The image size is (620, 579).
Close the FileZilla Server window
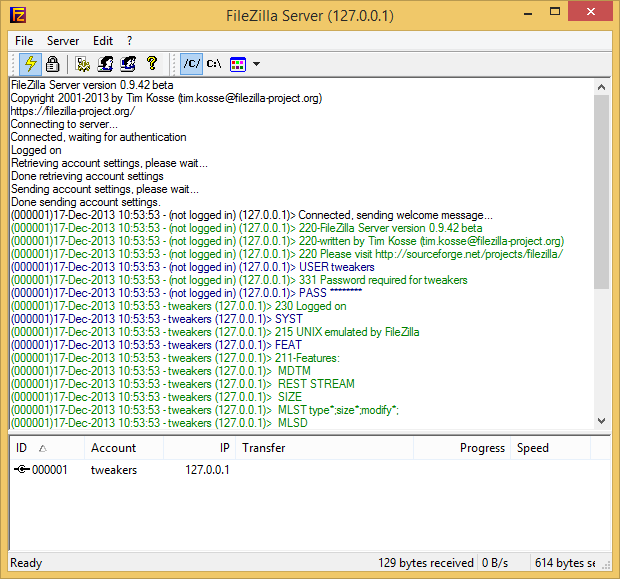click(x=591, y=11)
